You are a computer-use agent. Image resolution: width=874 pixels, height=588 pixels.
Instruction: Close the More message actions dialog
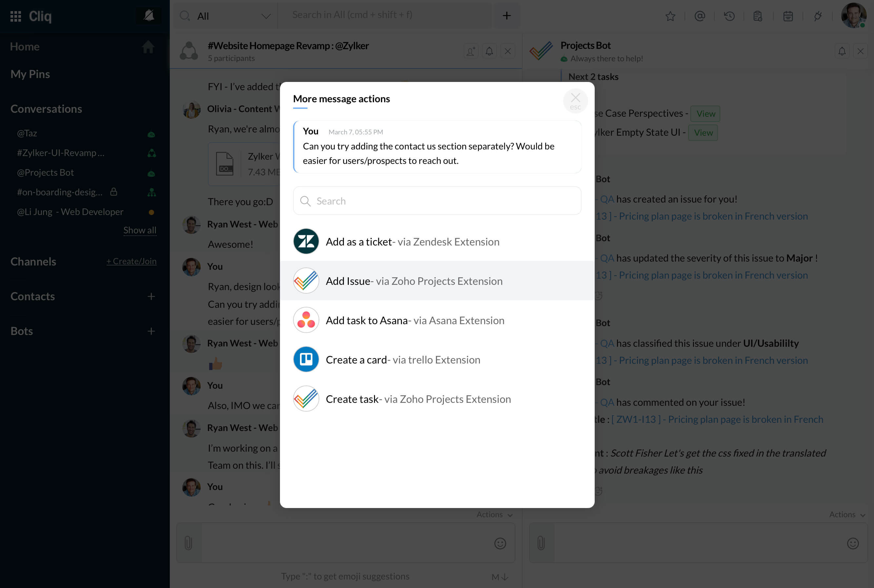[575, 101]
